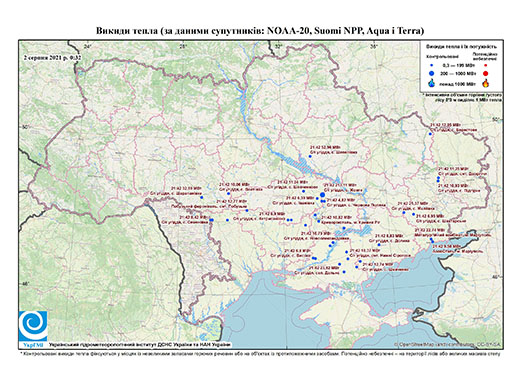
Task: Click the 21:42 23,82 МВт label
Action: (324, 268)
